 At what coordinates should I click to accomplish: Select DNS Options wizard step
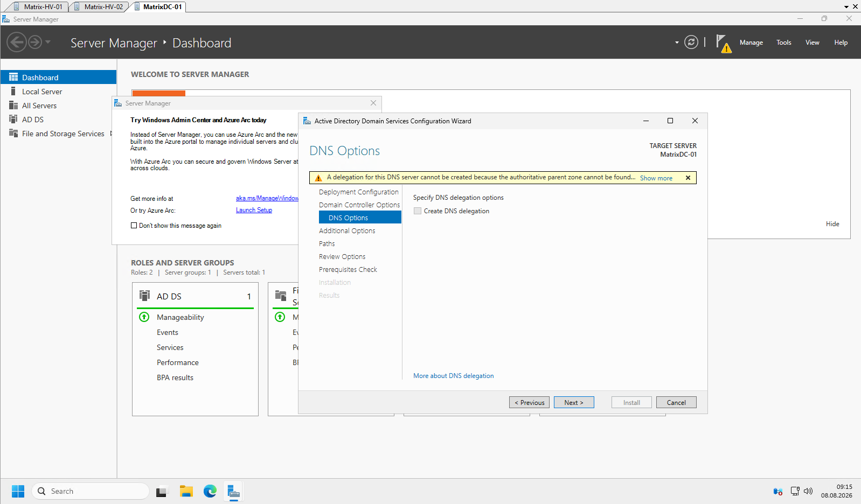click(360, 217)
